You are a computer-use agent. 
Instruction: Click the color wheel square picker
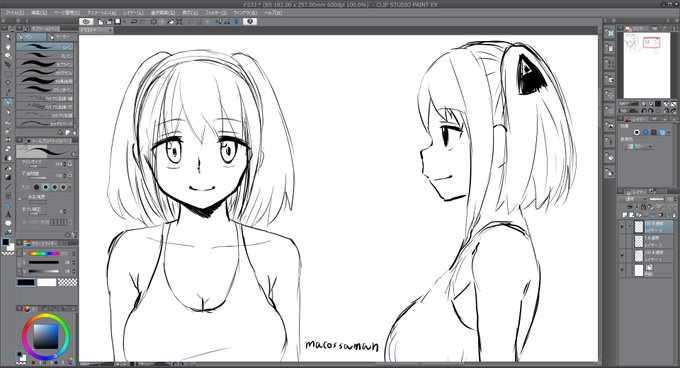[46, 336]
